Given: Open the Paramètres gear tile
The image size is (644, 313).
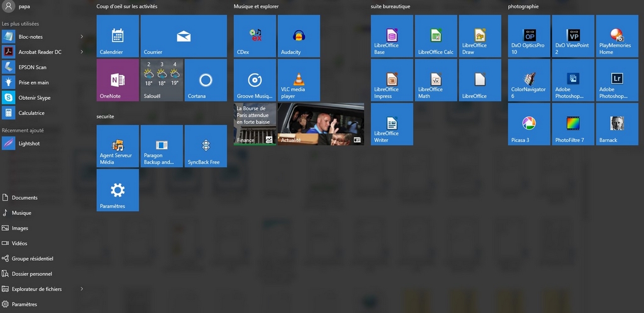Looking at the screenshot, I should pyautogui.click(x=118, y=190).
